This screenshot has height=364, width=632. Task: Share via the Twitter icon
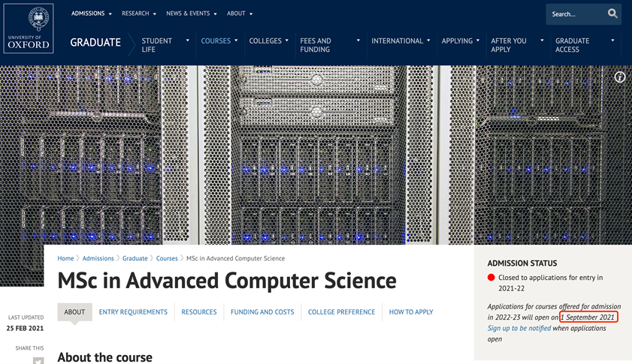tap(38, 361)
